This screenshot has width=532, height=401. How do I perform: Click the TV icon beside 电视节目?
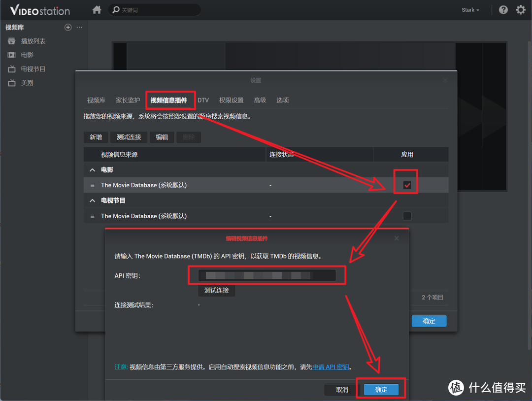(11, 69)
